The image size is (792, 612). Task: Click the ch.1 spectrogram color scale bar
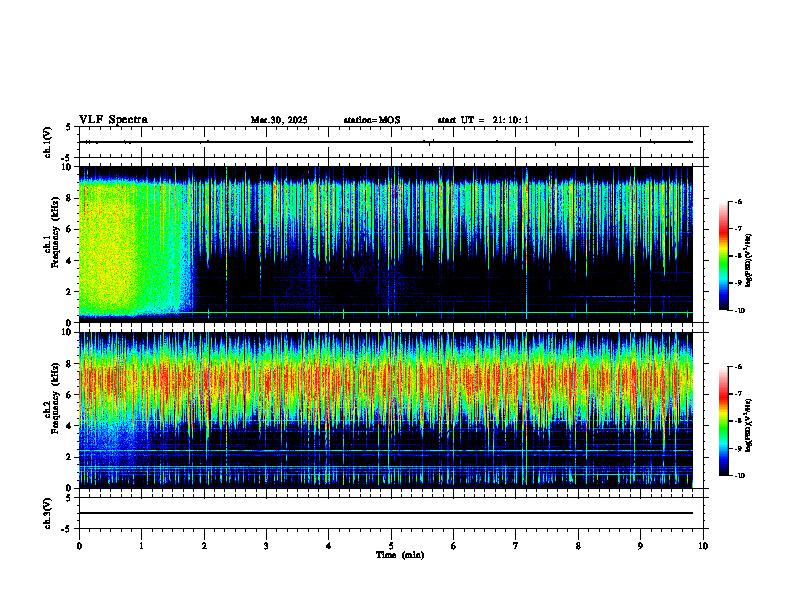tap(723, 256)
